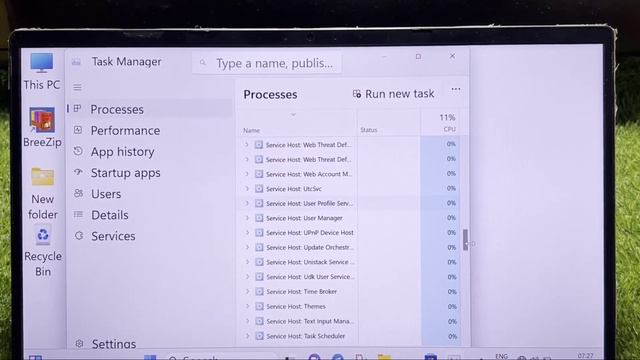Expand Service Host: User Manager row
The width and height of the screenshot is (640, 360).
[x=247, y=218]
